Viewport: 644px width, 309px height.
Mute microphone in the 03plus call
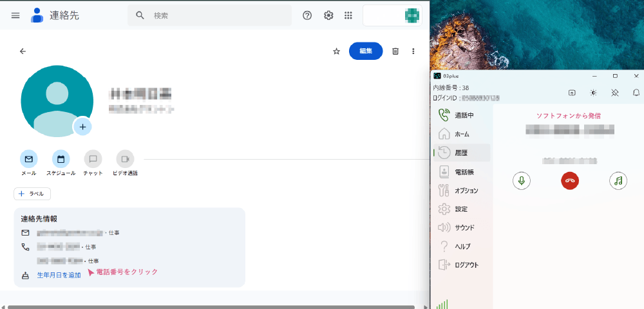[x=522, y=181]
